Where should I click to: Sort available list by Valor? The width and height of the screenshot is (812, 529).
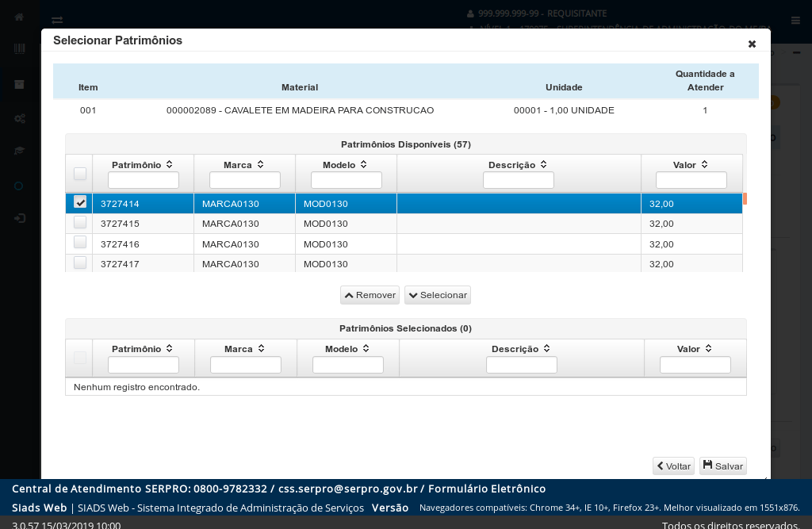pyautogui.click(x=704, y=164)
